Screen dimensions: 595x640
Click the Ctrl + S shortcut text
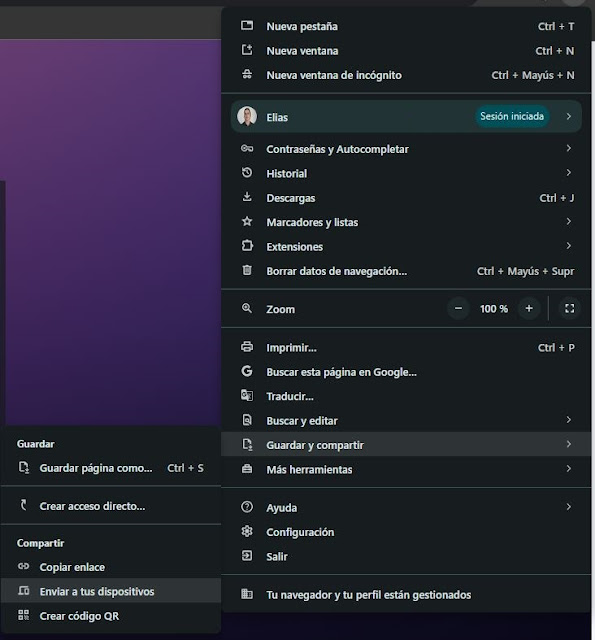[x=185, y=468]
